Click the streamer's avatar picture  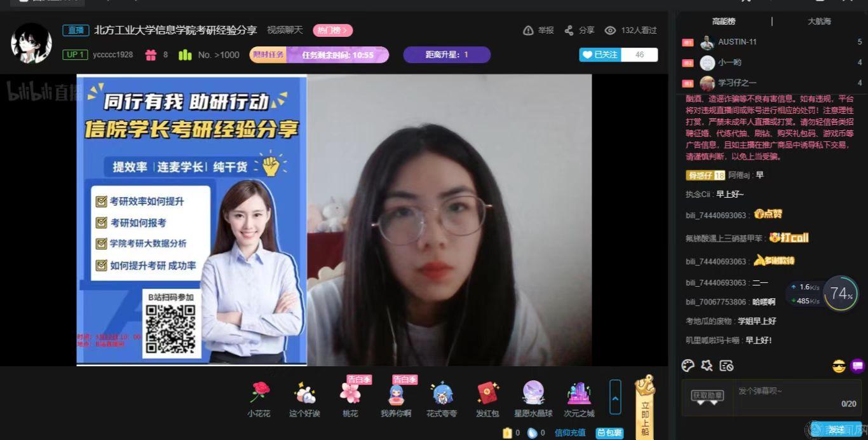pos(31,43)
